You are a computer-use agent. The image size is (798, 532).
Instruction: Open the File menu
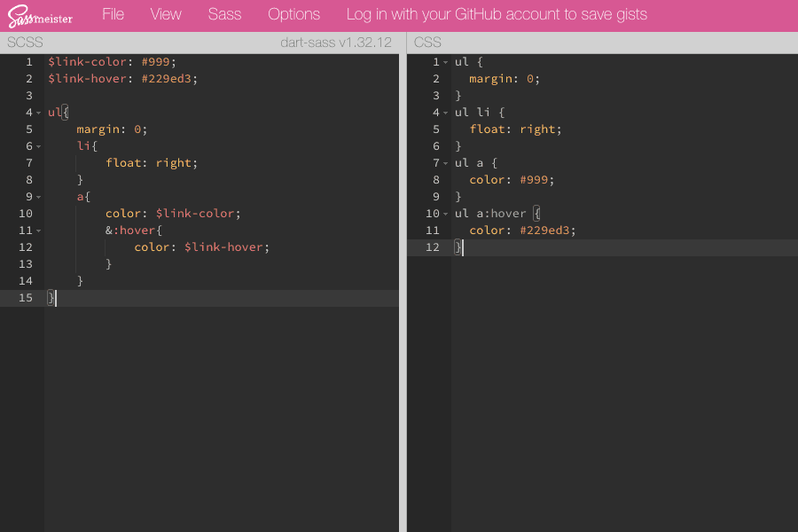[113, 13]
